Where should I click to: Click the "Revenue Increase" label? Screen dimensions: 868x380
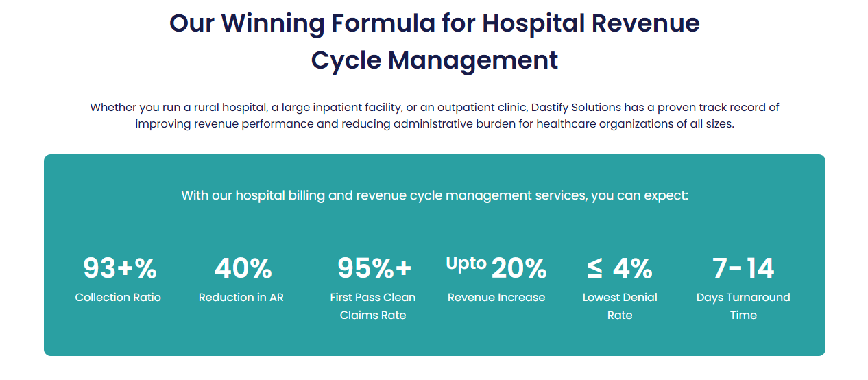[x=496, y=298]
